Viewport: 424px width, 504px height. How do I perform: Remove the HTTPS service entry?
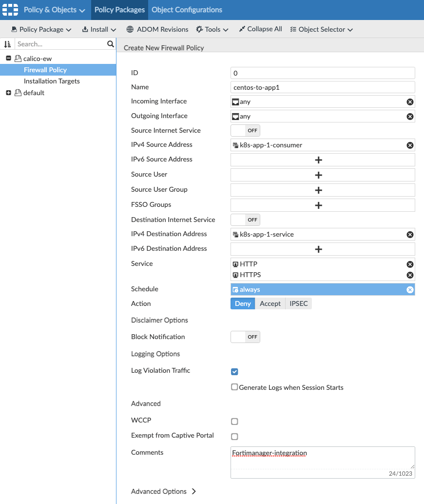pyautogui.click(x=410, y=275)
